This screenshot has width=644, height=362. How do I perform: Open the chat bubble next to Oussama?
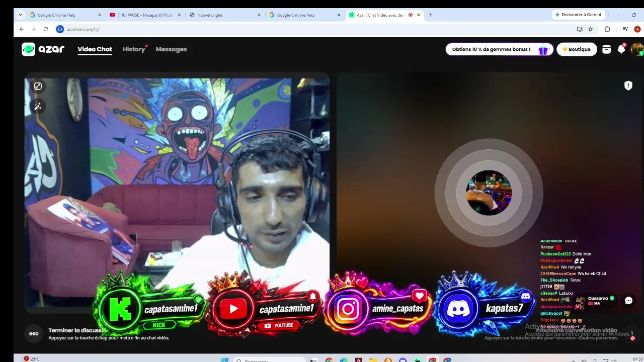tap(628, 301)
